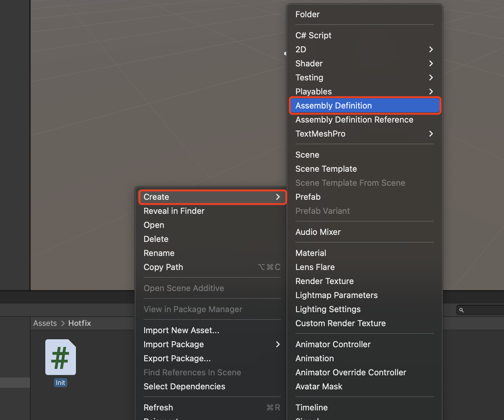Select Lens Flare in Create menu

[365, 267]
